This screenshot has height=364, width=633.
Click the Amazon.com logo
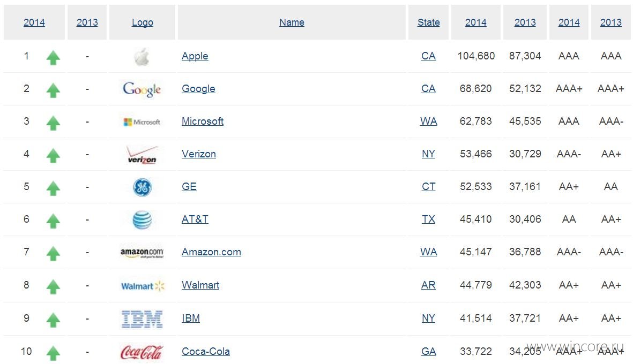(142, 252)
